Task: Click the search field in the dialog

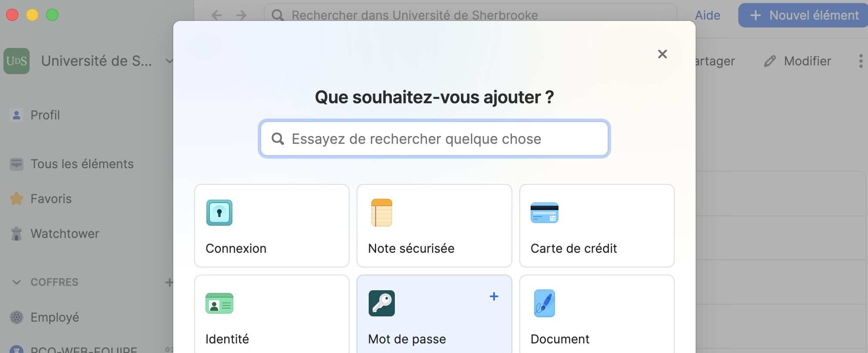Action: point(434,139)
